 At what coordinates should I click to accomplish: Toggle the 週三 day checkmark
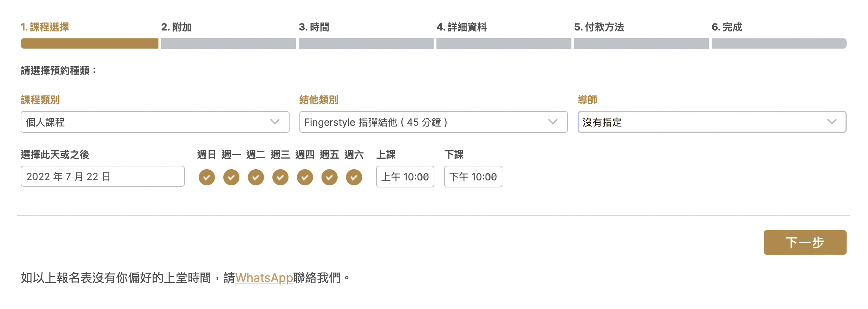tap(280, 177)
